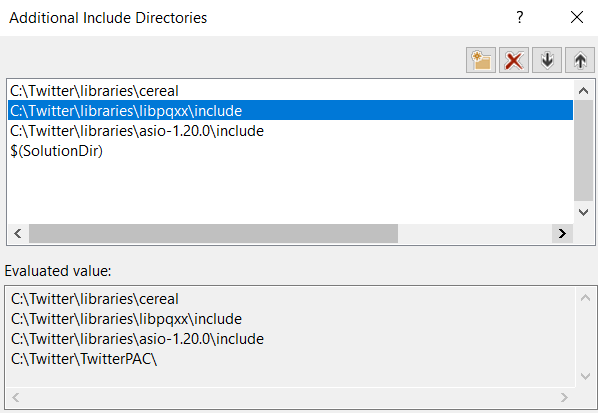Select C:\Twitter\libraries\cereal in the edit list
This screenshot has width=598, height=413.
click(290, 91)
